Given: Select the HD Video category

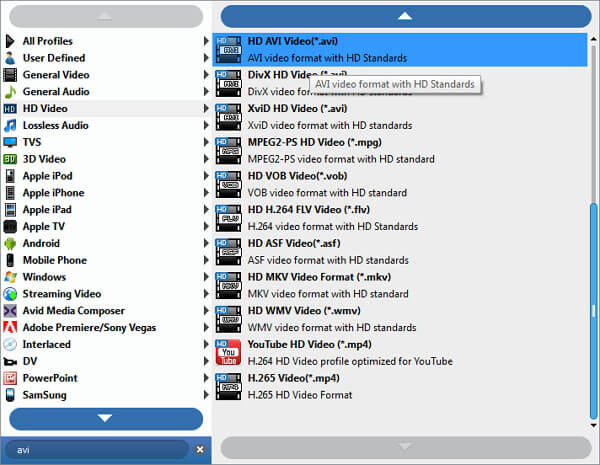Looking at the screenshot, I should pyautogui.click(x=45, y=108).
